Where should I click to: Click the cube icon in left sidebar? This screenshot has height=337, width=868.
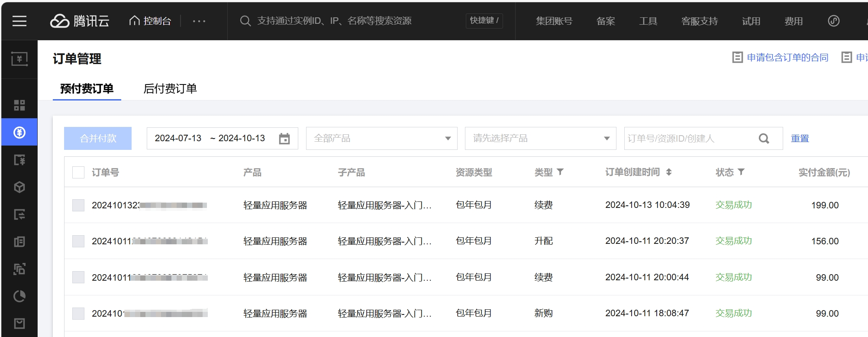pyautogui.click(x=19, y=187)
